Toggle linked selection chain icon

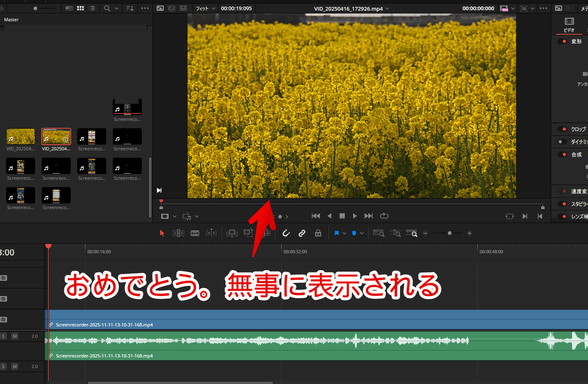pyautogui.click(x=302, y=233)
